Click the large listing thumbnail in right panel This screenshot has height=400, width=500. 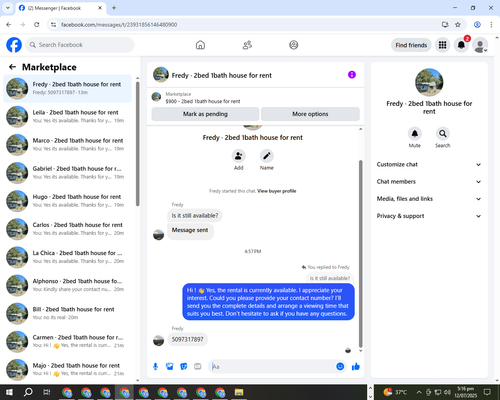(429, 82)
